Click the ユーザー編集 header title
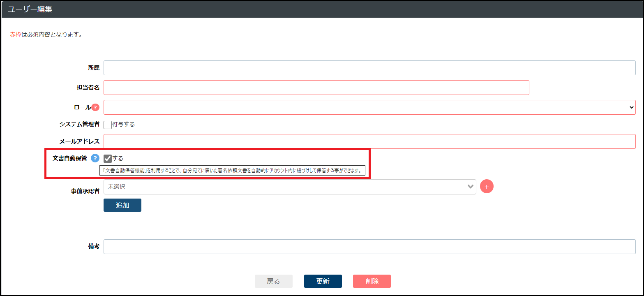This screenshot has width=644, height=296. 30,9
